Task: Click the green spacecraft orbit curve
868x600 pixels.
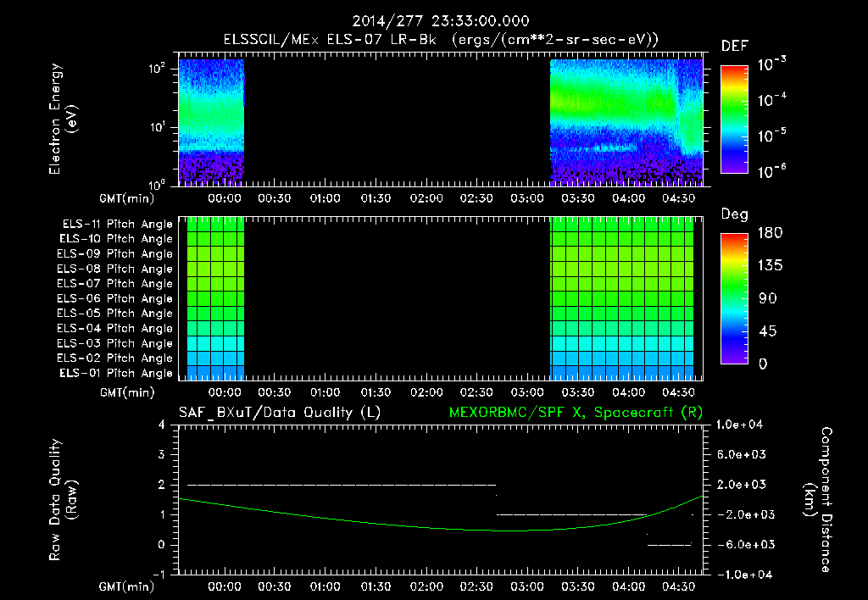Action: pyautogui.click(x=441, y=514)
